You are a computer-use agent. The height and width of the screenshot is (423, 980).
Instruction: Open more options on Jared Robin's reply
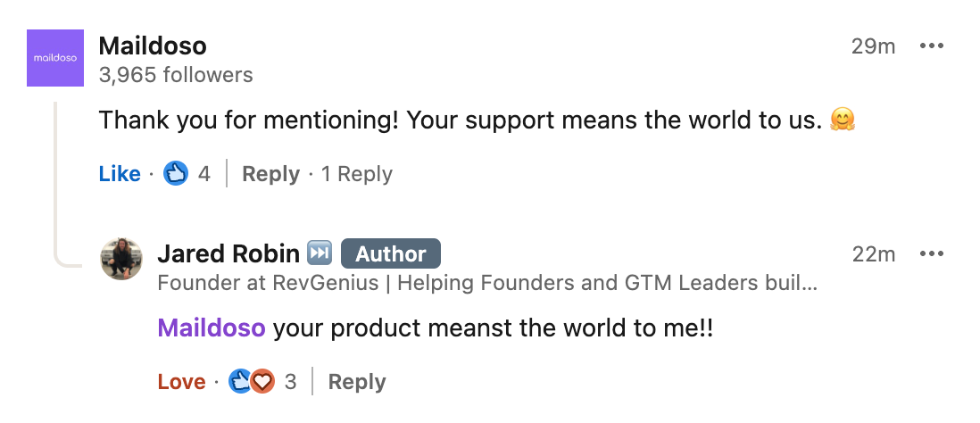coord(931,253)
